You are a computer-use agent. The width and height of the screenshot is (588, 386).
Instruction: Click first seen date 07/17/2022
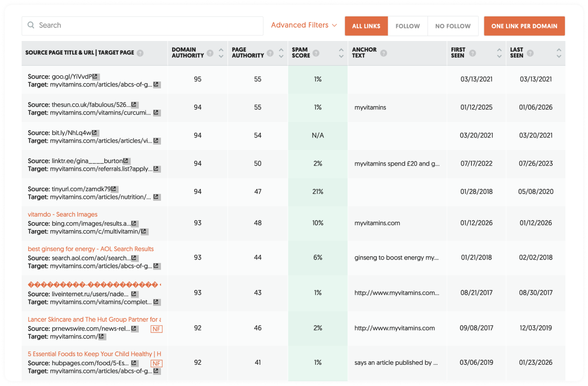point(477,164)
